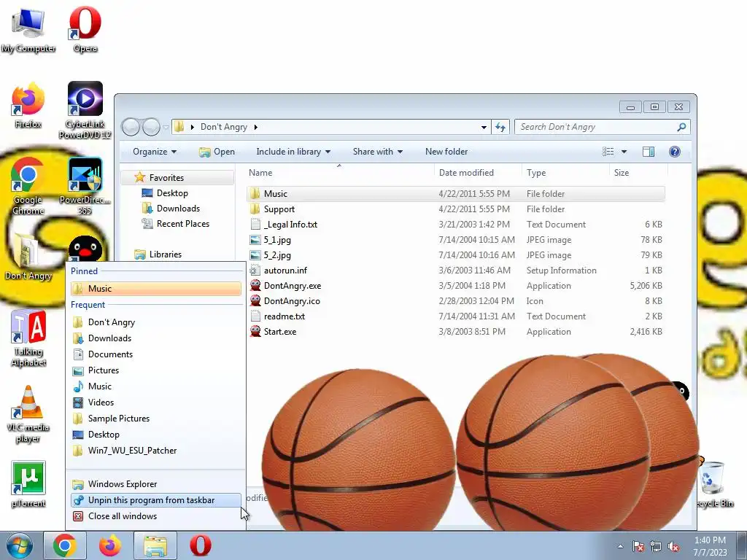Select the 5_2.jpg image file

tap(455, 254)
